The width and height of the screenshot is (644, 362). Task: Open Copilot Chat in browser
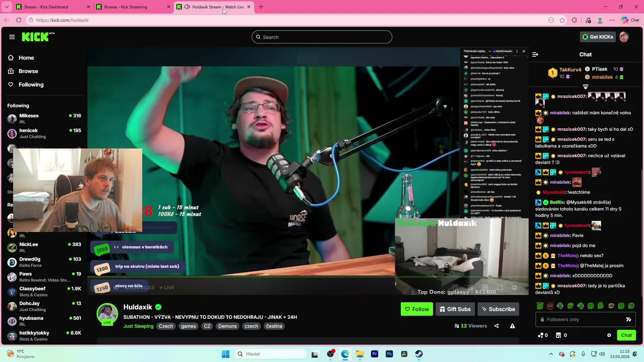(630, 20)
